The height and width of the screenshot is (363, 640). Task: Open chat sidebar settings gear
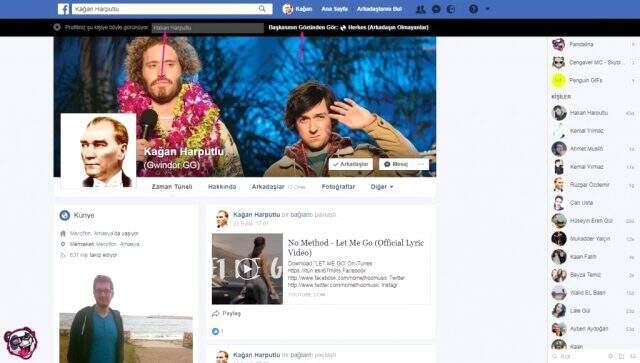611,356
